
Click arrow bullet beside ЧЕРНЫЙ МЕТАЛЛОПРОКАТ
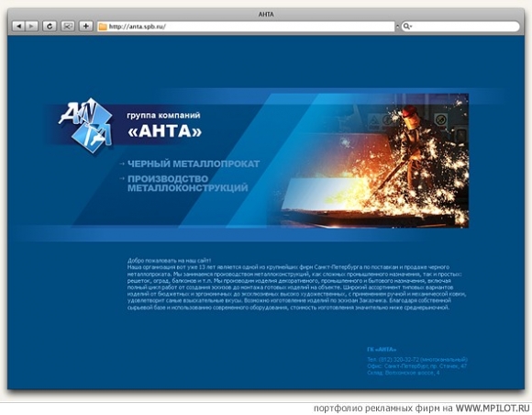point(122,164)
